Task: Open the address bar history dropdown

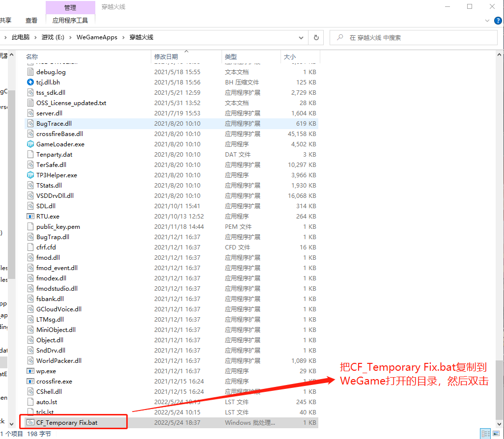Action: tap(301, 37)
